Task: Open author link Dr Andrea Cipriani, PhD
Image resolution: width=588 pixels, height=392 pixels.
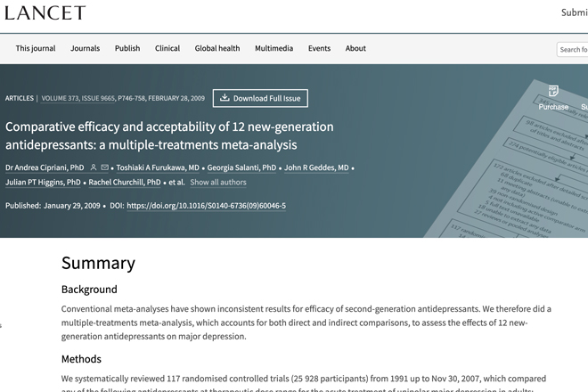Action: click(x=45, y=167)
